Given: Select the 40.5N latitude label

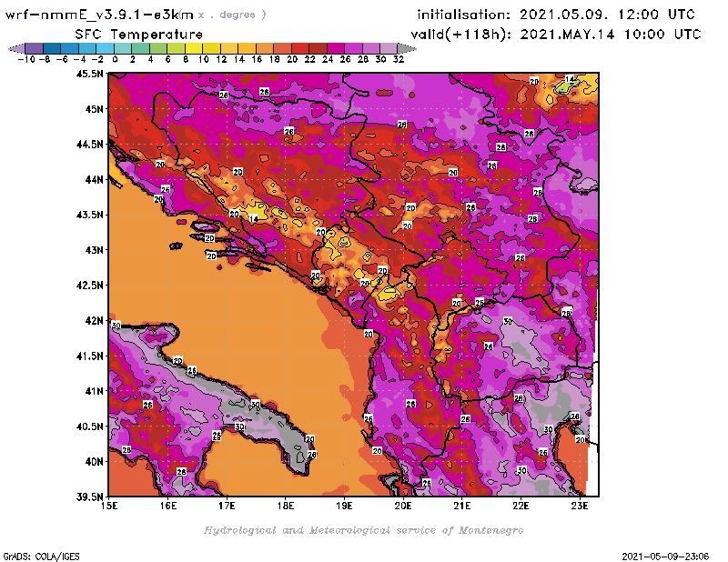Looking at the screenshot, I should click(x=89, y=427).
